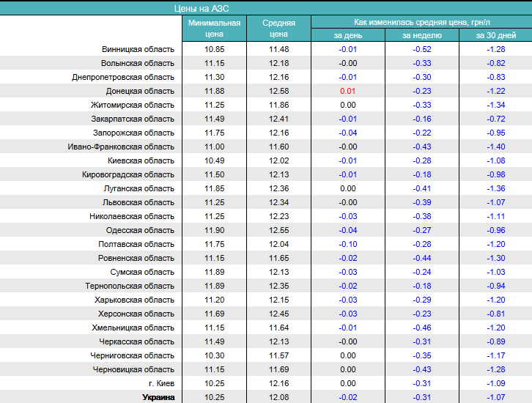Select Полтавская область daily change -0.10
This screenshot has width=532, height=403.
click(x=347, y=244)
